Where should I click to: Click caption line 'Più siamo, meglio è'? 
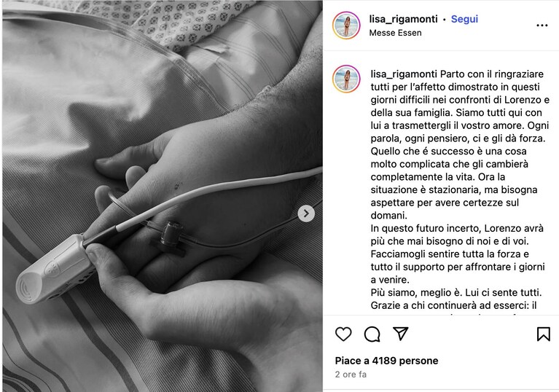[456, 293]
